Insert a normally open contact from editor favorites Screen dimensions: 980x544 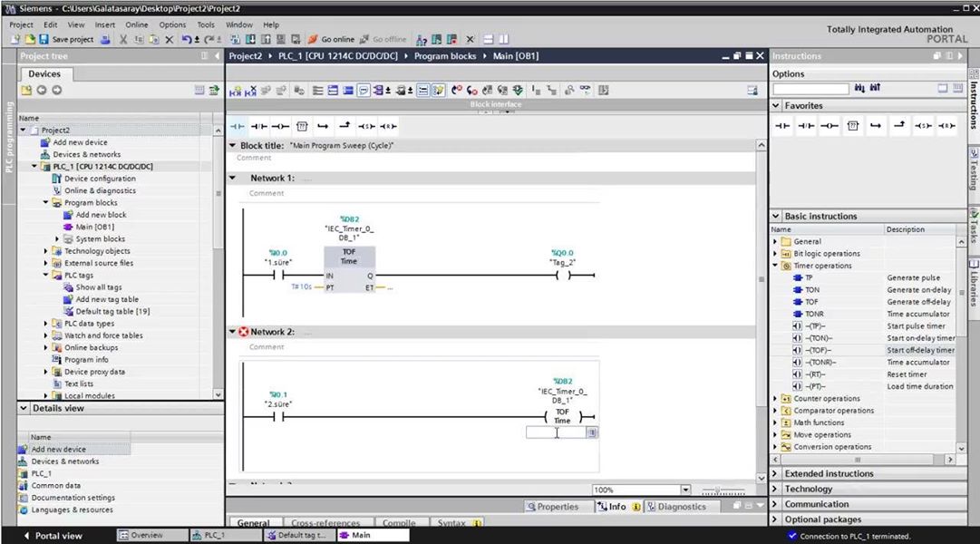(x=238, y=126)
